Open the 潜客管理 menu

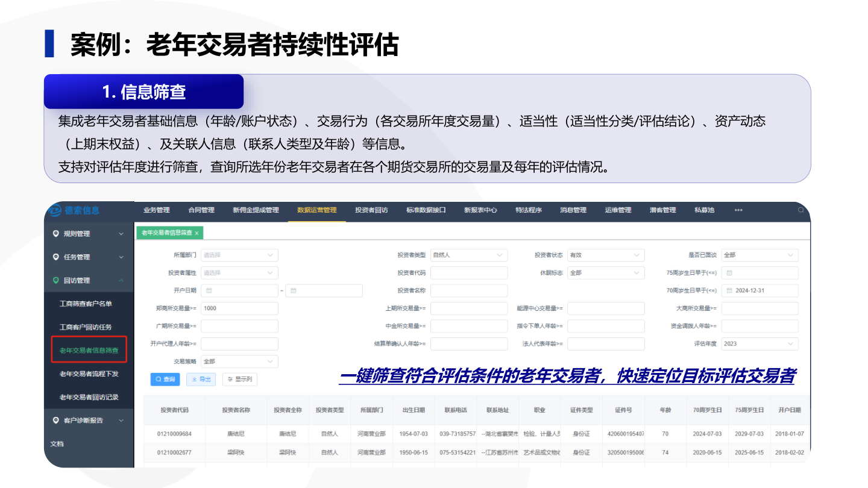pyautogui.click(x=663, y=210)
